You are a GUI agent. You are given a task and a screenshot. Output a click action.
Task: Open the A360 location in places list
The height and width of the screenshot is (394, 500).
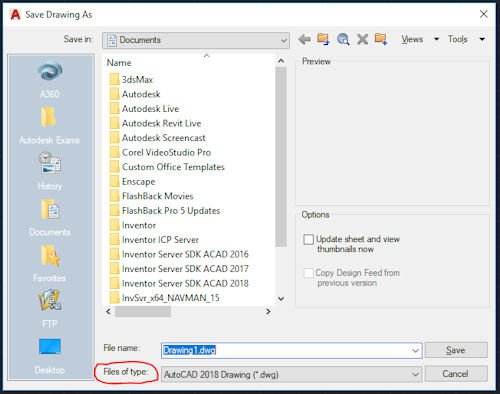coord(50,79)
